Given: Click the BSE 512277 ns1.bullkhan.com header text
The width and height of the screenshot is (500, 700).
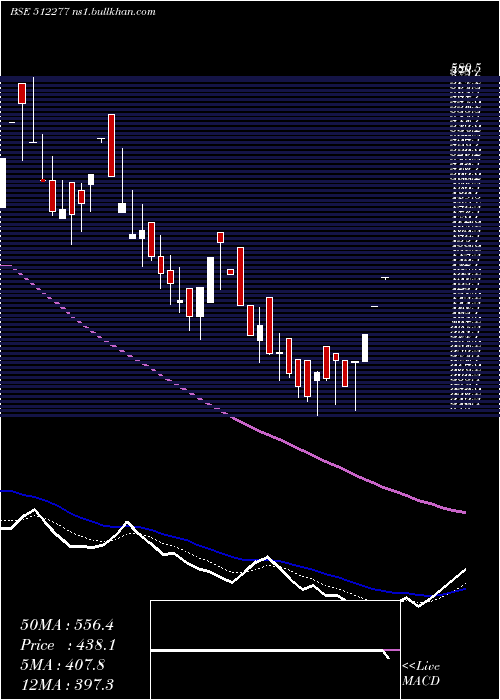Looking at the screenshot, I should pos(83,12).
